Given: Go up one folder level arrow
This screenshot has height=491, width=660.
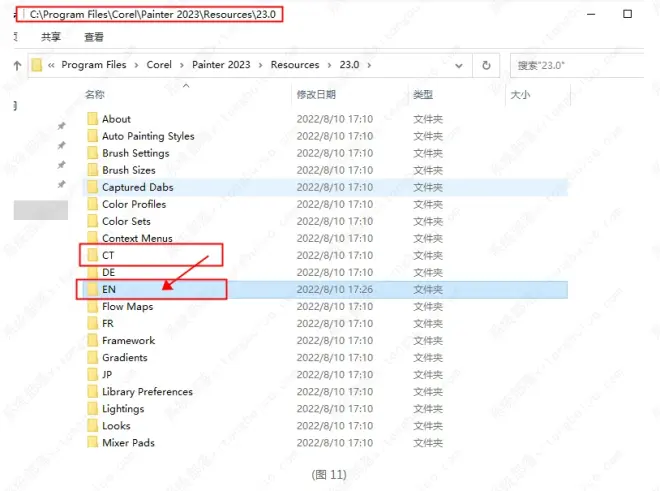Looking at the screenshot, I should [x=17, y=65].
